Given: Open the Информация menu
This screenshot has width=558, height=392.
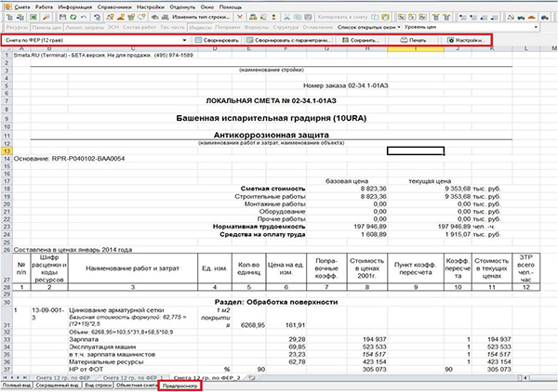Looking at the screenshot, I should tap(74, 7).
